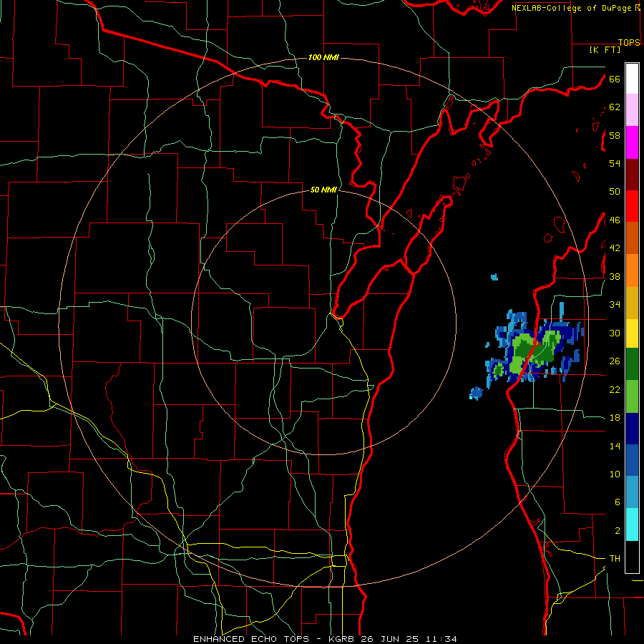Click the tiny blue echo north of main cluster

494,277
